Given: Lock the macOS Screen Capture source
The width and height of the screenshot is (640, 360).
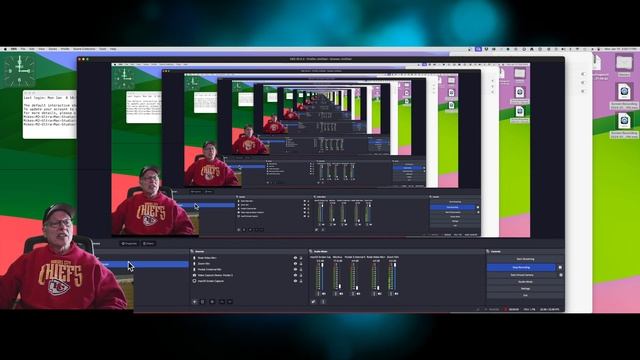Looking at the screenshot, I should (x=301, y=281).
